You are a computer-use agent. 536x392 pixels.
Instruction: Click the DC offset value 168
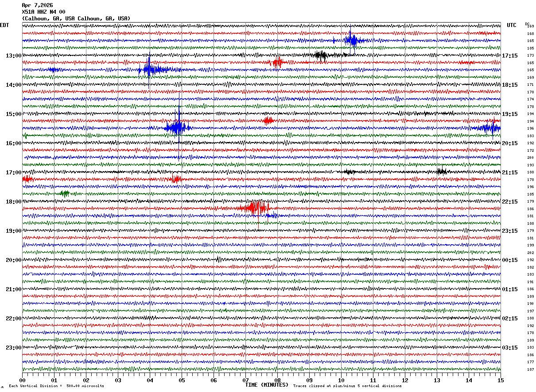[x=530, y=34]
